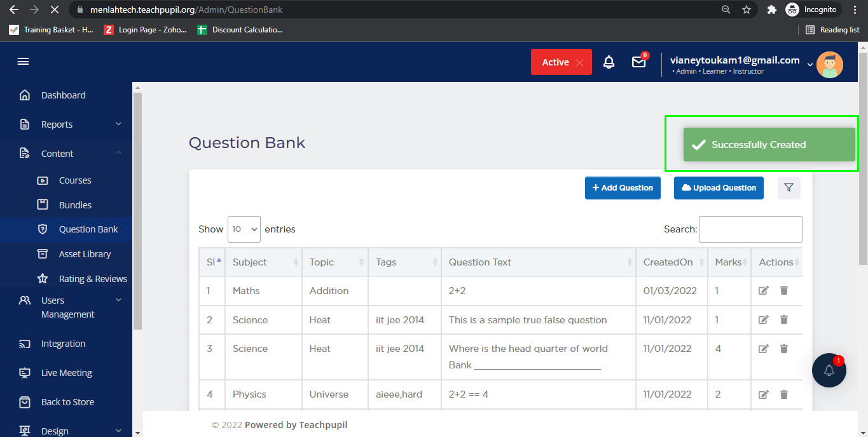Click the hamburger menu icon
Image resolution: width=868 pixels, height=437 pixels.
[23, 62]
